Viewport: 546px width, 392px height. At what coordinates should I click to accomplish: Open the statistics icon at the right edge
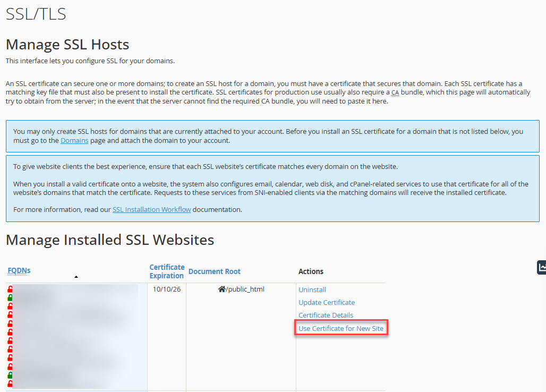[x=542, y=267]
